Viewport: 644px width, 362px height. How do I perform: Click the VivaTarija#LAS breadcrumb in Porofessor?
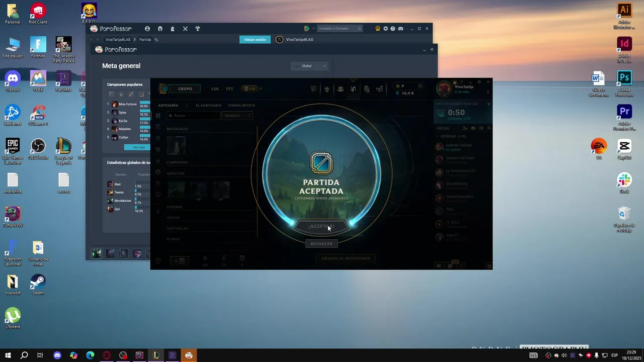point(118,40)
